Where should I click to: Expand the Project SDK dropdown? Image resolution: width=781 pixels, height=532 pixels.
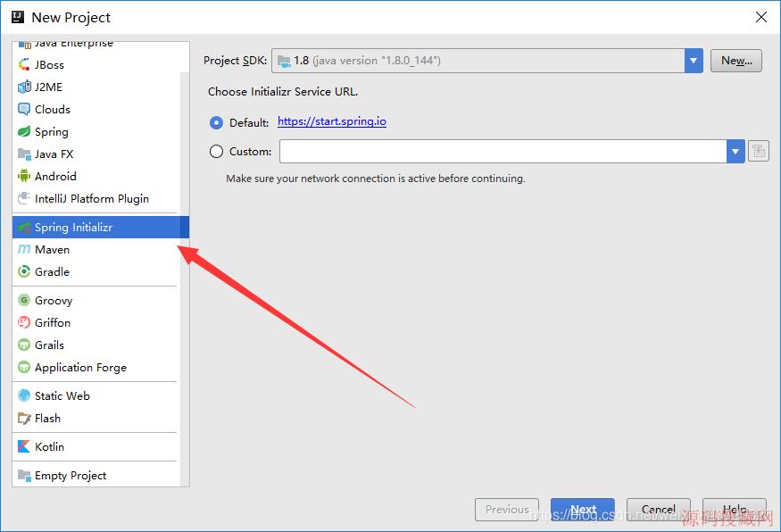(694, 61)
